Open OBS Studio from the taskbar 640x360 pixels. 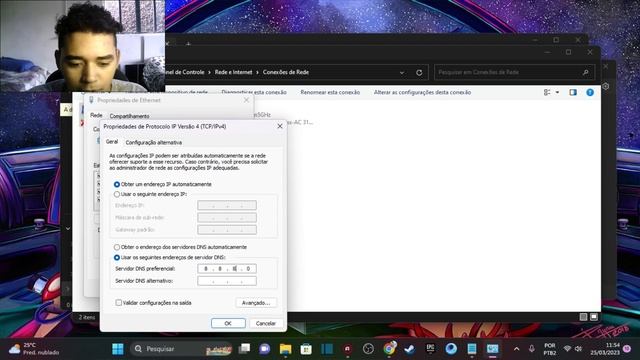(x=368, y=349)
